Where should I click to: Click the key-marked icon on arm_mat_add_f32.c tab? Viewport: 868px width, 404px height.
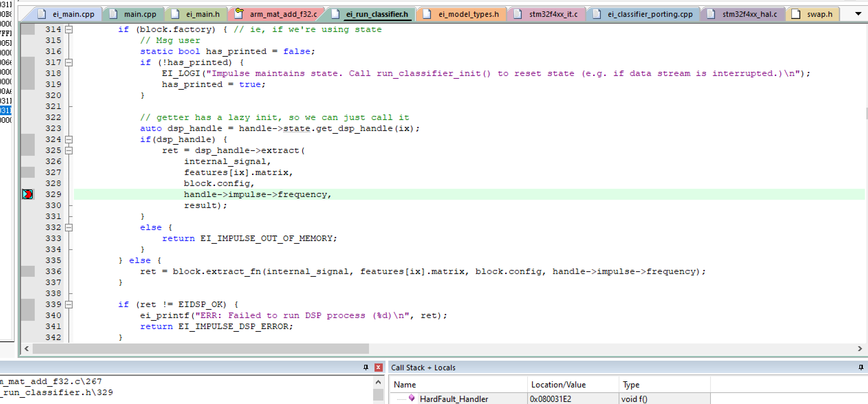pos(239,14)
